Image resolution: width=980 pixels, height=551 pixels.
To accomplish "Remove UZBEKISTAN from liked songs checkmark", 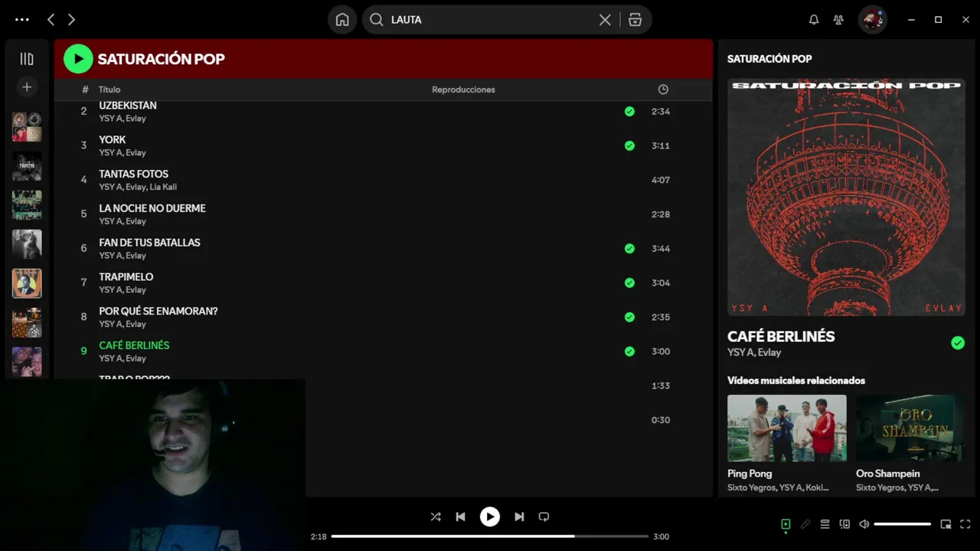I will (x=629, y=111).
